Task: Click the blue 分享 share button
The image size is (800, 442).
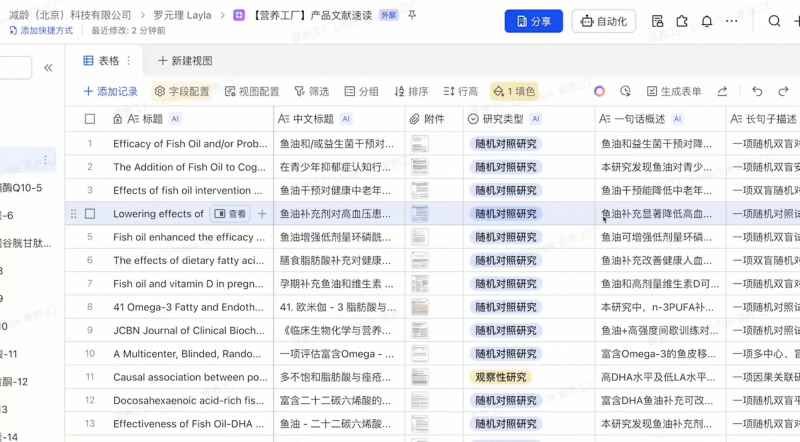Action: pyautogui.click(x=533, y=21)
